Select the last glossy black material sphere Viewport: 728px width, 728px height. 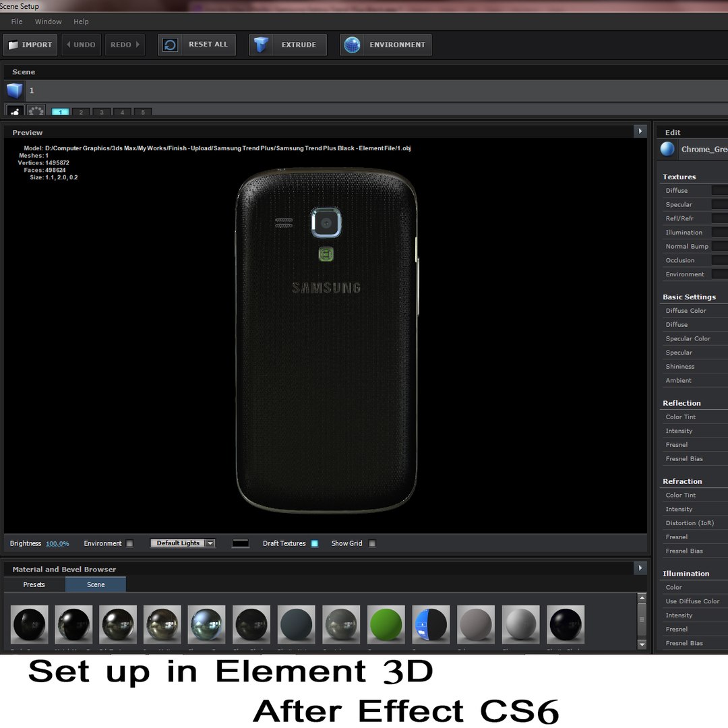point(566,624)
